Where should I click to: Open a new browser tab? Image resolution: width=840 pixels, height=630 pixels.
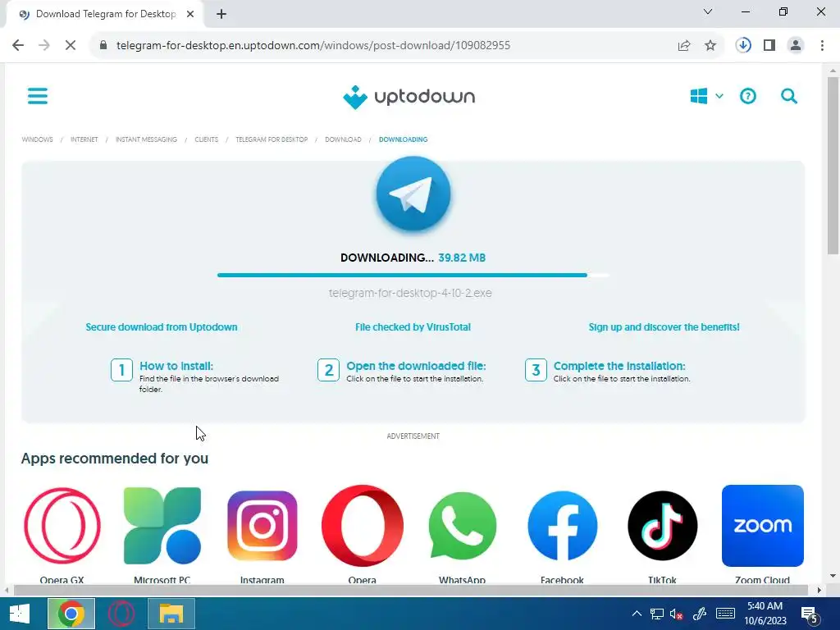pyautogui.click(x=221, y=14)
